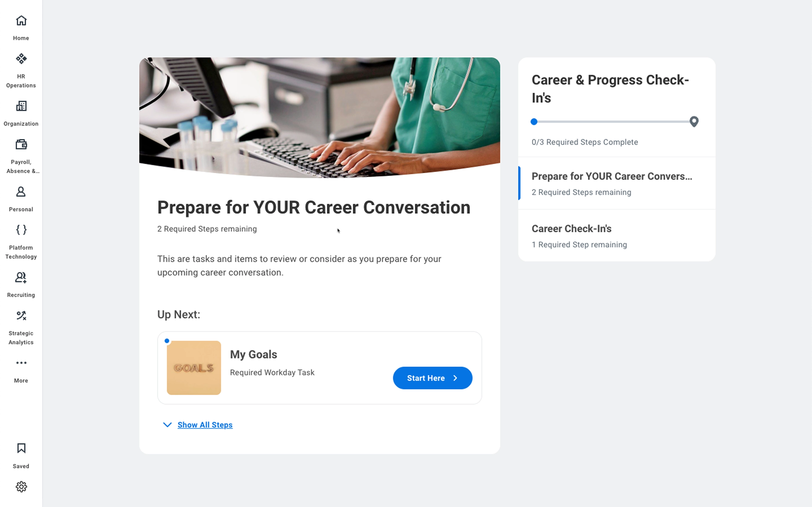Expand the More ellipsis menu
Image resolution: width=812 pixels, height=507 pixels.
tap(21, 363)
